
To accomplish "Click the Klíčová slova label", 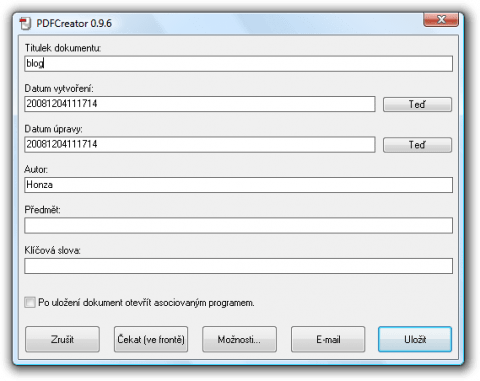I will coord(52,250).
